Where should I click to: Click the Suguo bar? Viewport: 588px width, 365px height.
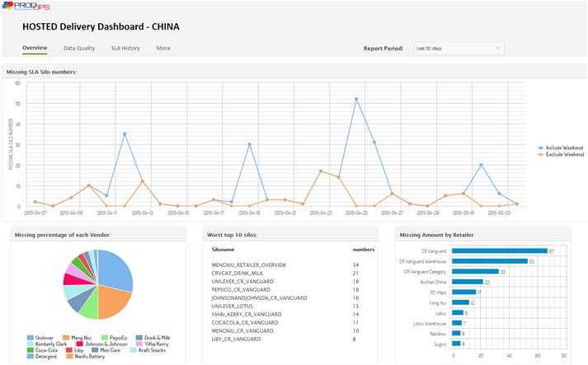click(456, 344)
